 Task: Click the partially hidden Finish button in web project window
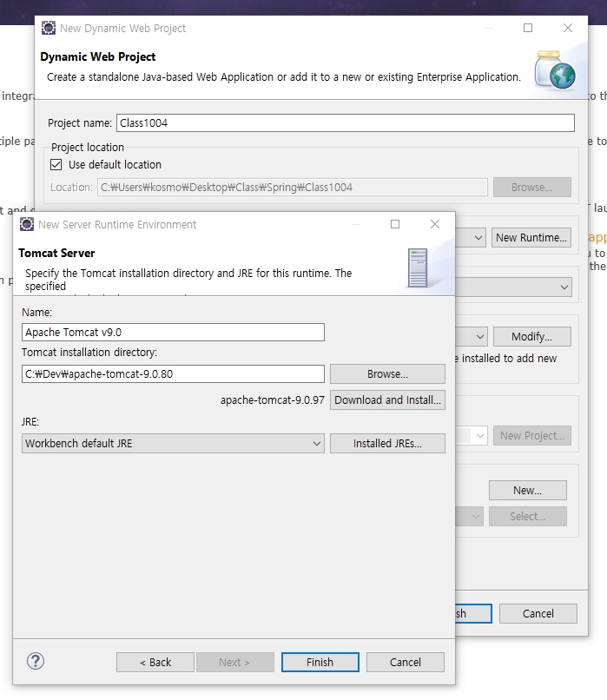click(473, 614)
